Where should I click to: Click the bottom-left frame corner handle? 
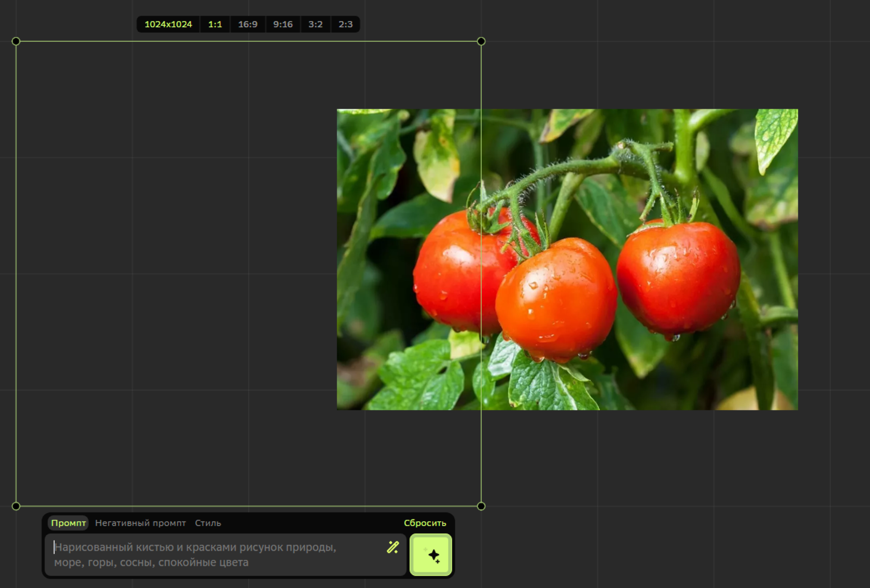coord(16,506)
